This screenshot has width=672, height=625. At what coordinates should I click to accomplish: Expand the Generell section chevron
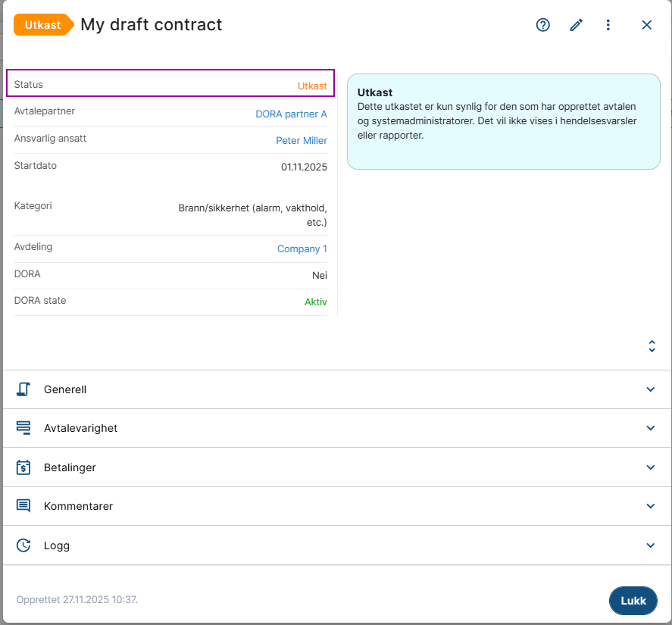pos(650,389)
